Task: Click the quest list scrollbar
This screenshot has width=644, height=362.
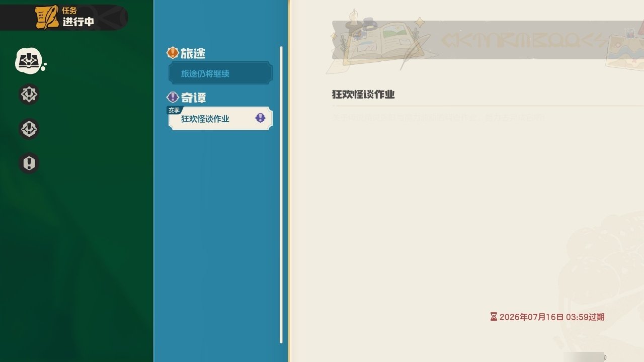Action: [281, 195]
